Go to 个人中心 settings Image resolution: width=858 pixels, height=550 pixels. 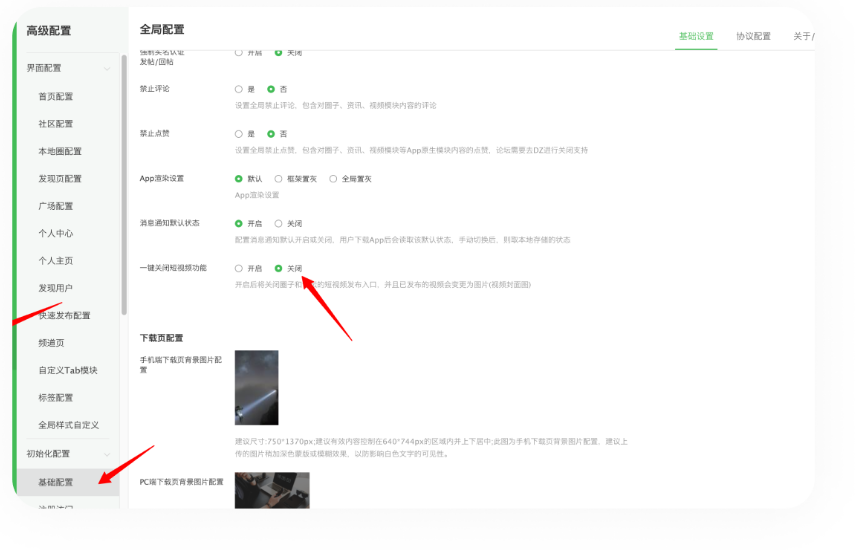pos(56,234)
